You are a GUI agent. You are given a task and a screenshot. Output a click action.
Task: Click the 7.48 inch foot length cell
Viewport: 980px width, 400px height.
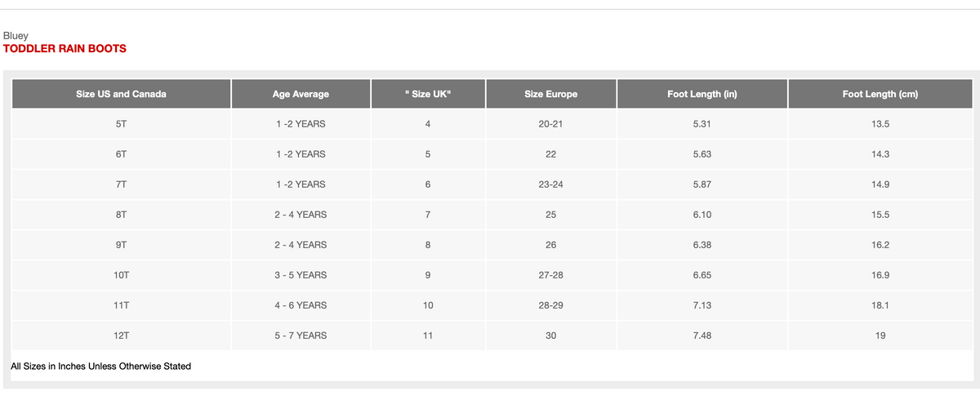(702, 336)
